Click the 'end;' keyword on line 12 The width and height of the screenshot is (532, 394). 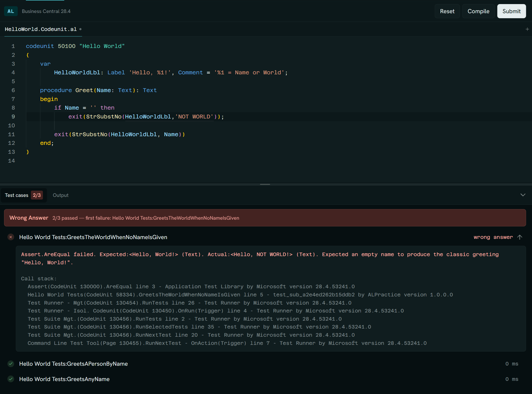[x=47, y=143]
